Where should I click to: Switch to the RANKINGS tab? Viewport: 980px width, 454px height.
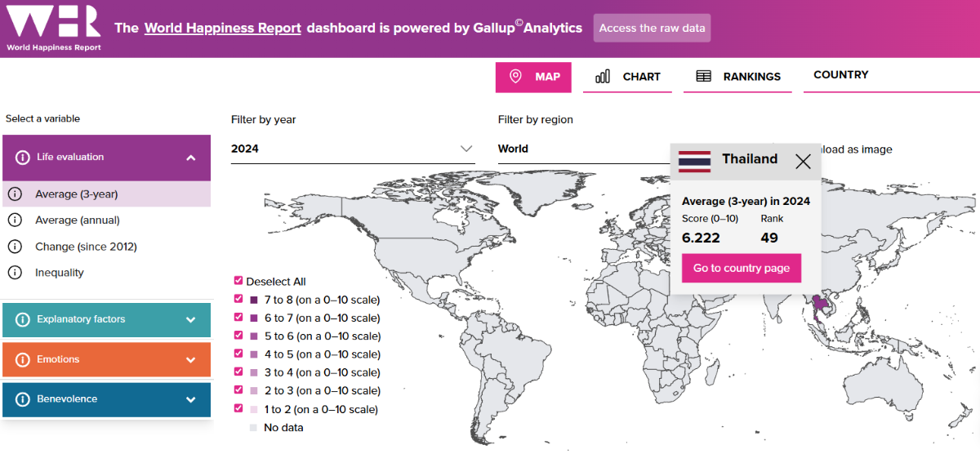[737, 77]
